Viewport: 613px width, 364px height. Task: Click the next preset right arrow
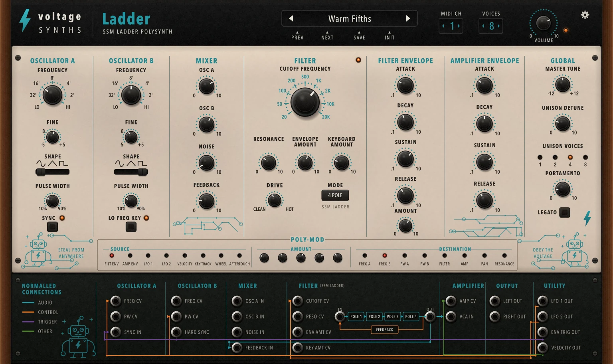point(408,18)
